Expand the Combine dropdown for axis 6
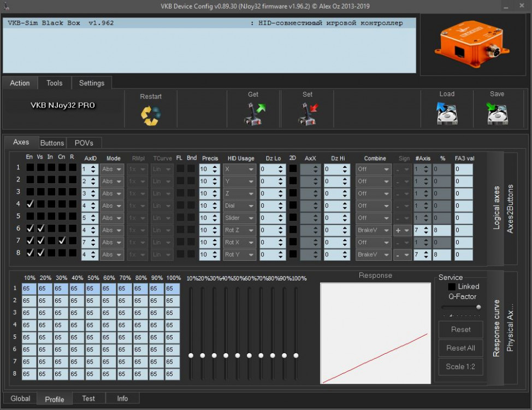 [373, 230]
